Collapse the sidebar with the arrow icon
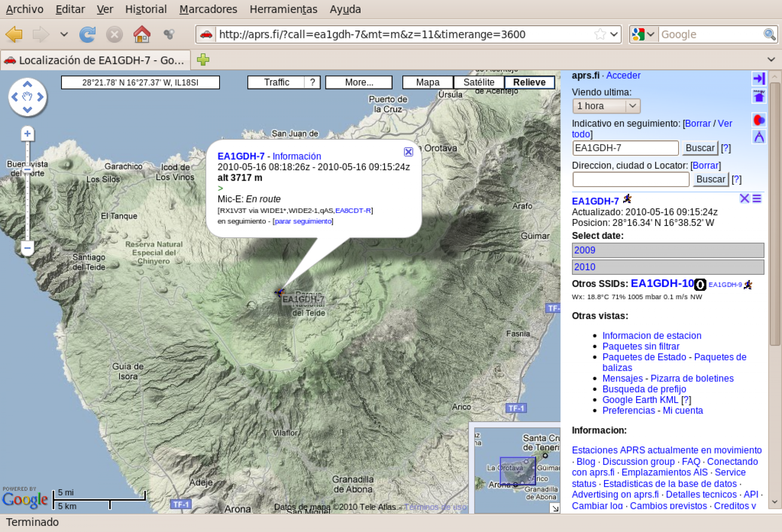 [x=759, y=79]
